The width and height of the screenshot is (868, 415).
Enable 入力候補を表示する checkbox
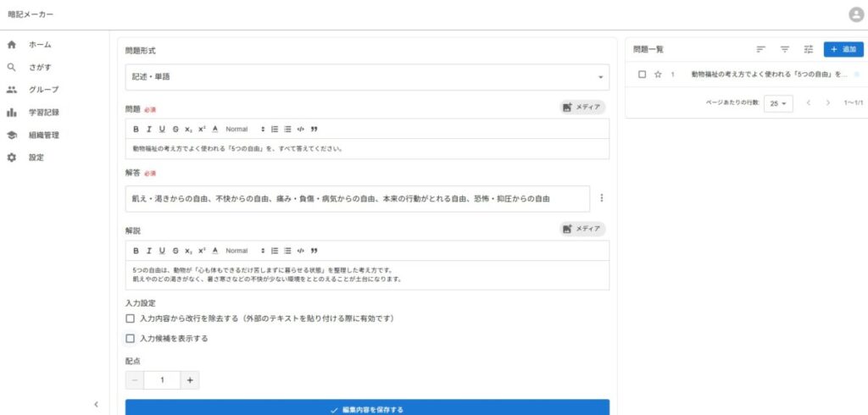coord(130,339)
